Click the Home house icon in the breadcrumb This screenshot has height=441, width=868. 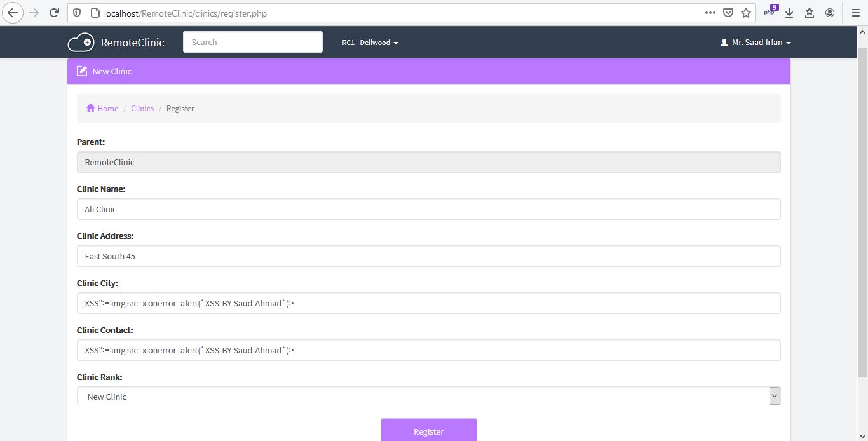click(91, 108)
